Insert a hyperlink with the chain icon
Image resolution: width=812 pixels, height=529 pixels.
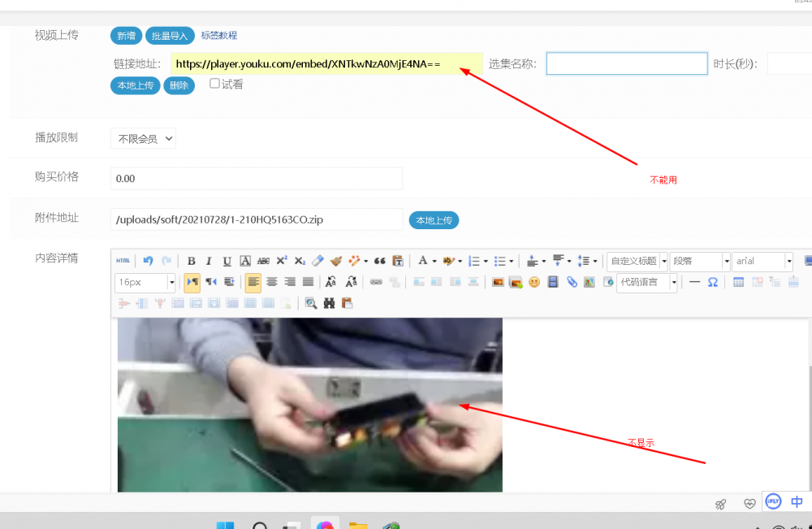(x=376, y=282)
